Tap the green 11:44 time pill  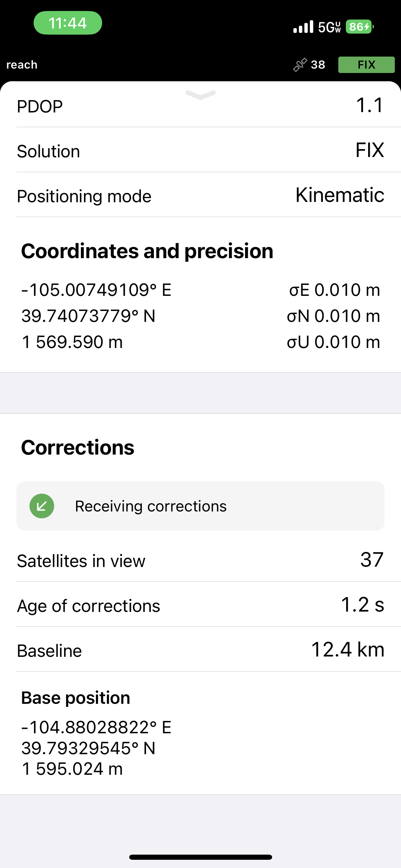point(68,23)
